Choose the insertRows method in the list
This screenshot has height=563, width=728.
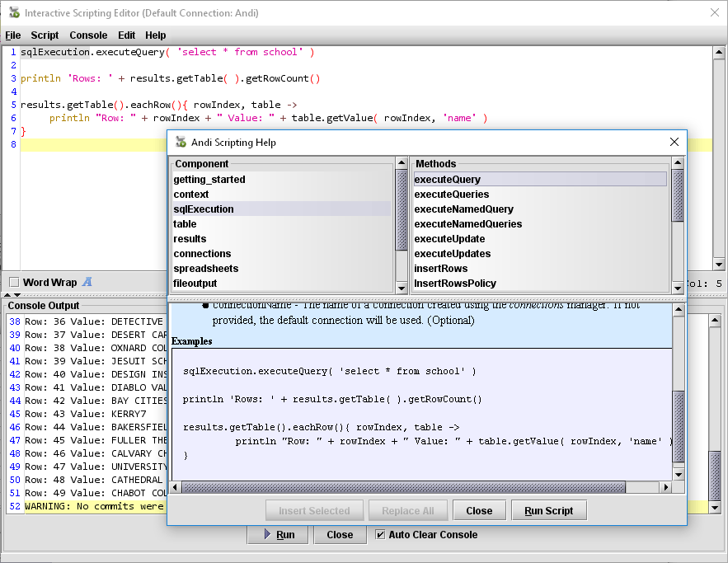tap(440, 269)
